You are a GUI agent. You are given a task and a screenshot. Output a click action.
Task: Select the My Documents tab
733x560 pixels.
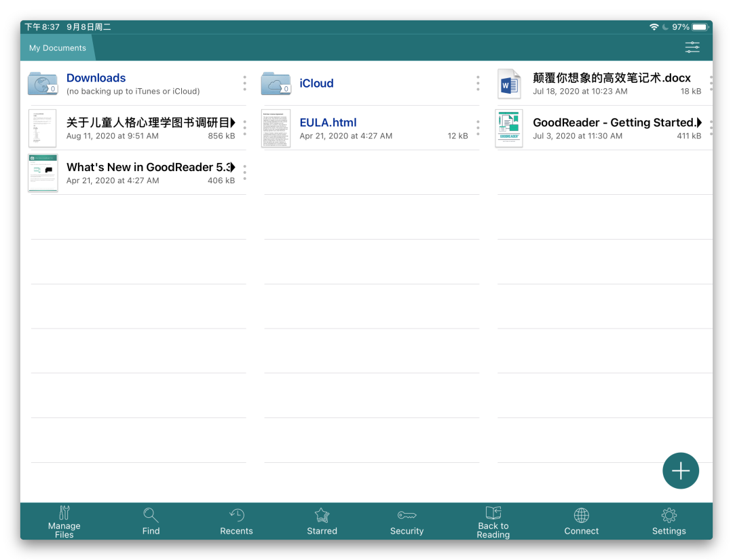(x=58, y=48)
